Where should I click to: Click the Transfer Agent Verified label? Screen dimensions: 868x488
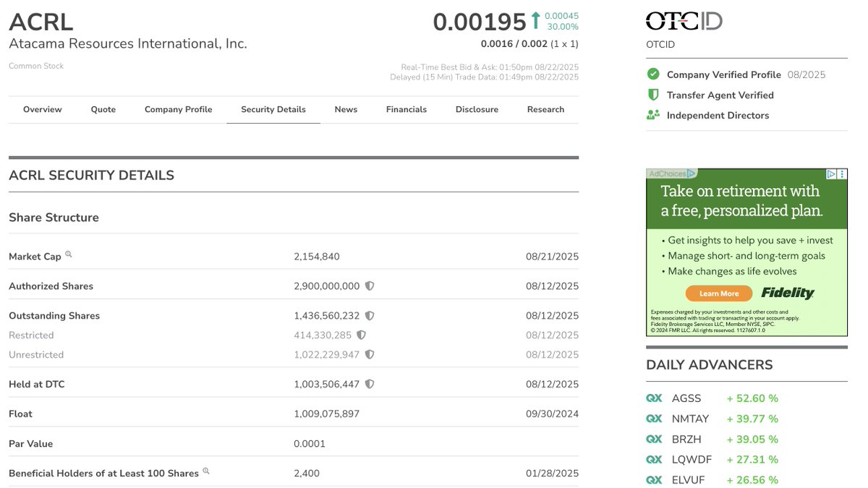click(x=720, y=95)
